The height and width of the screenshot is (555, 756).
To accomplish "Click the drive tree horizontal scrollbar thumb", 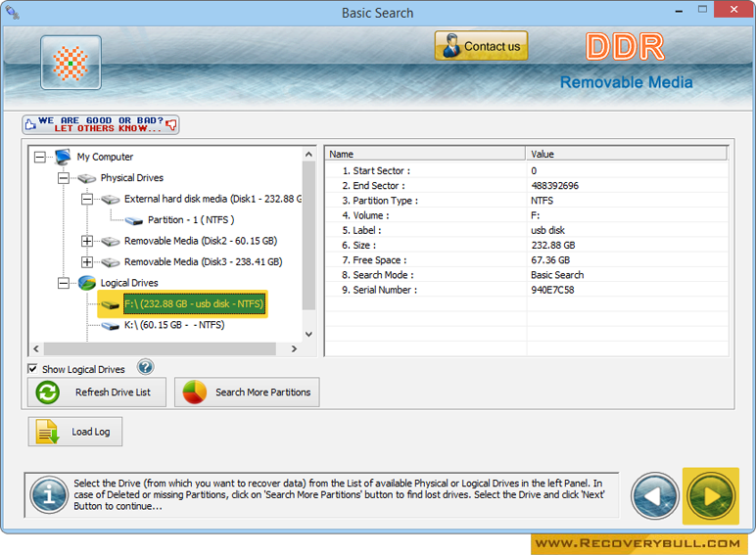I will coord(160,348).
